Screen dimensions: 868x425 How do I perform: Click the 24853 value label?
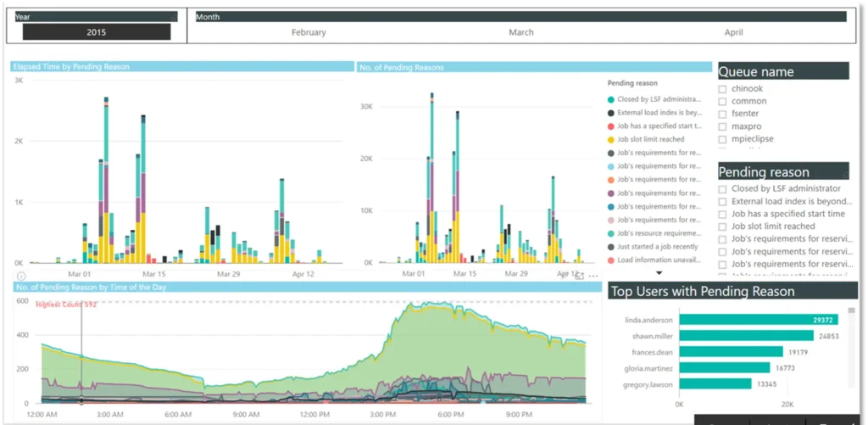tap(831, 336)
